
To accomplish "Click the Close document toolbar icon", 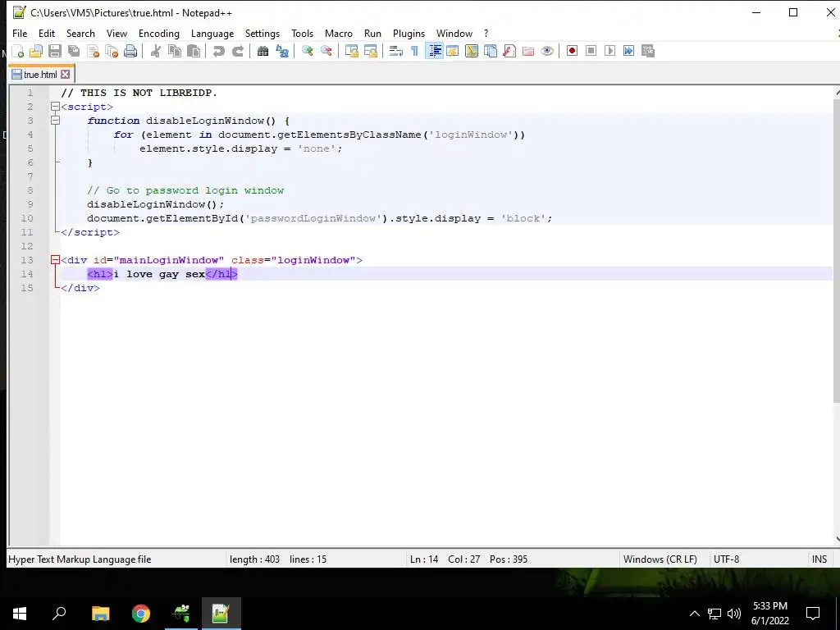I will (93, 51).
